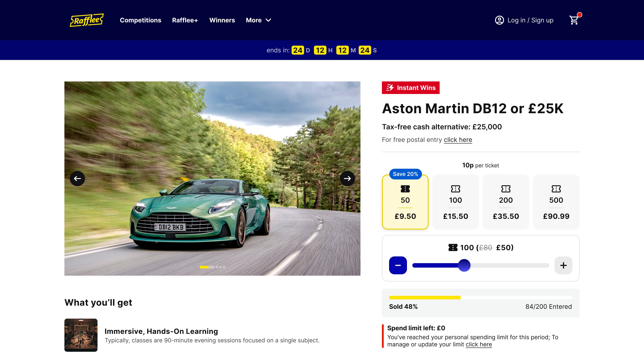Click the Instant Wins lightning icon

(x=390, y=87)
